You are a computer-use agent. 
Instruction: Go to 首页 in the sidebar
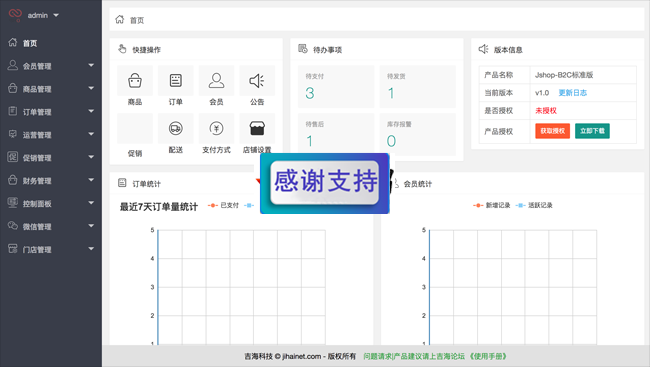[x=30, y=43]
